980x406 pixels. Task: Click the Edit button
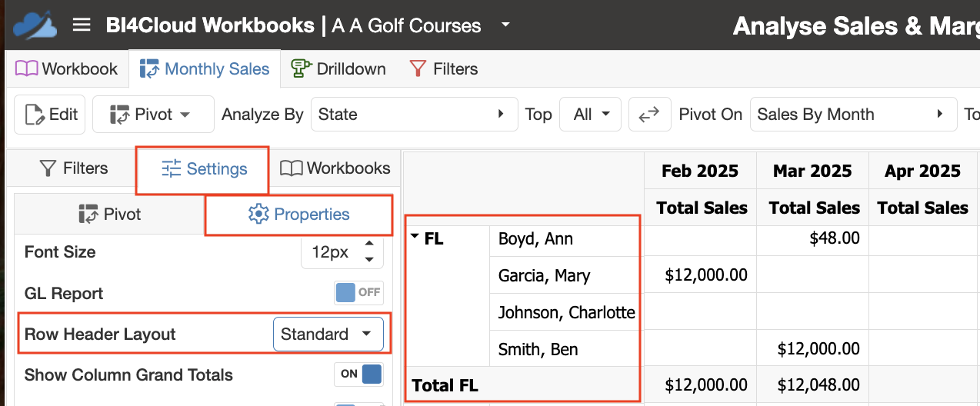coord(51,115)
